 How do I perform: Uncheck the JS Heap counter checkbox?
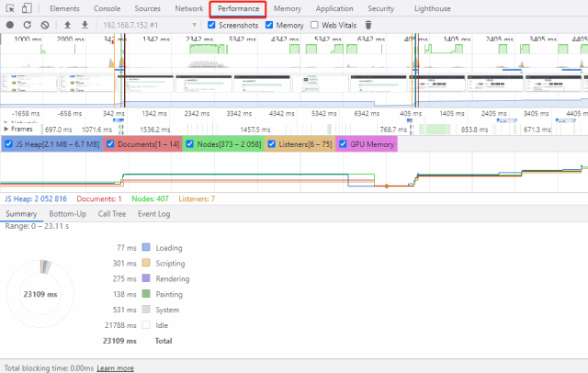point(8,144)
